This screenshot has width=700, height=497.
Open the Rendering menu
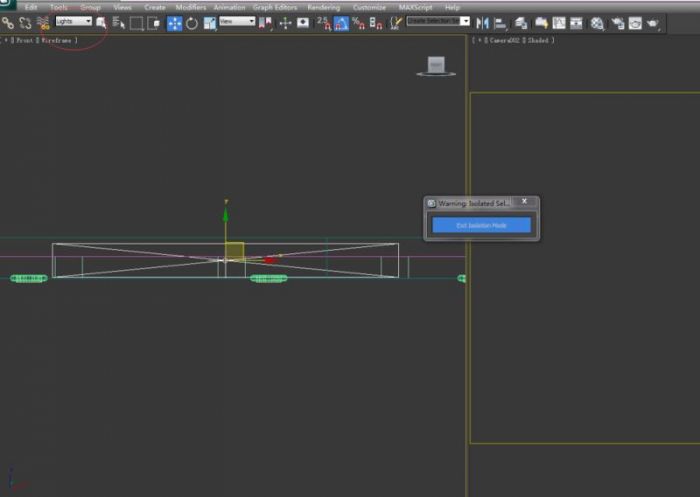tap(323, 7)
